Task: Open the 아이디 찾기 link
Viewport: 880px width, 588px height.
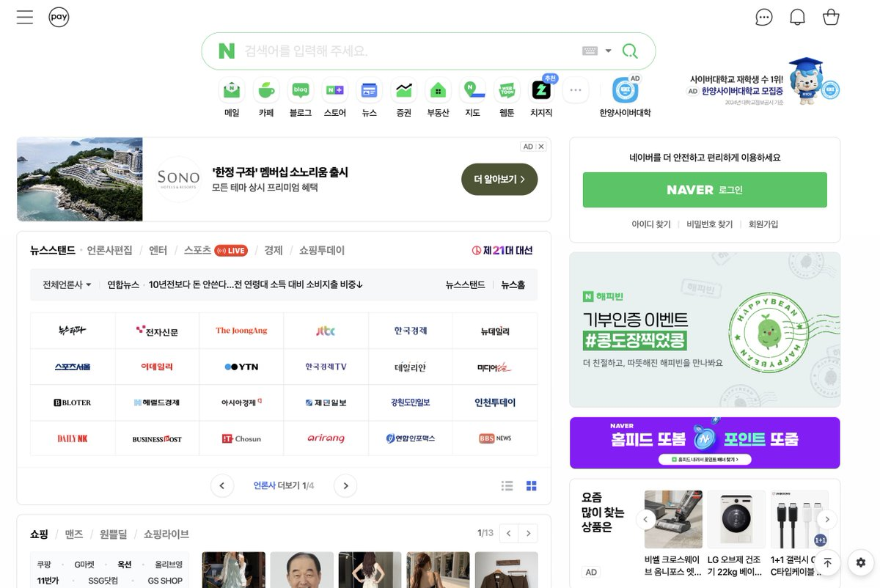Action: [x=651, y=224]
